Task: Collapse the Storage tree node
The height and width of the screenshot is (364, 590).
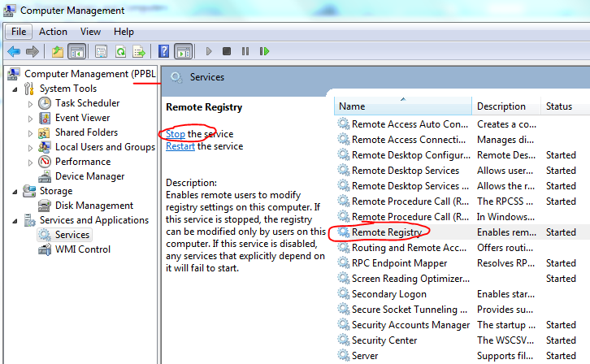Action: pyautogui.click(x=15, y=192)
